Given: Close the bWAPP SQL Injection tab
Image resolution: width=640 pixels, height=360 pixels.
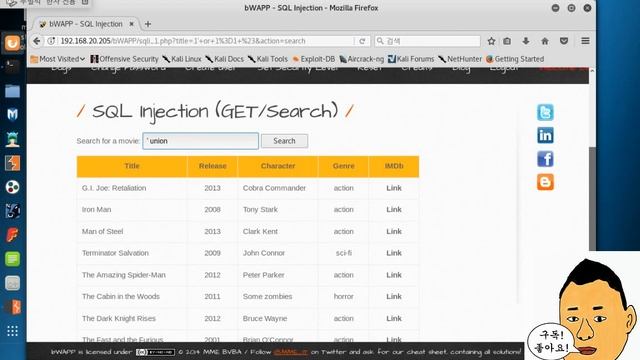Looking at the screenshot, I should pyautogui.click(x=131, y=24).
